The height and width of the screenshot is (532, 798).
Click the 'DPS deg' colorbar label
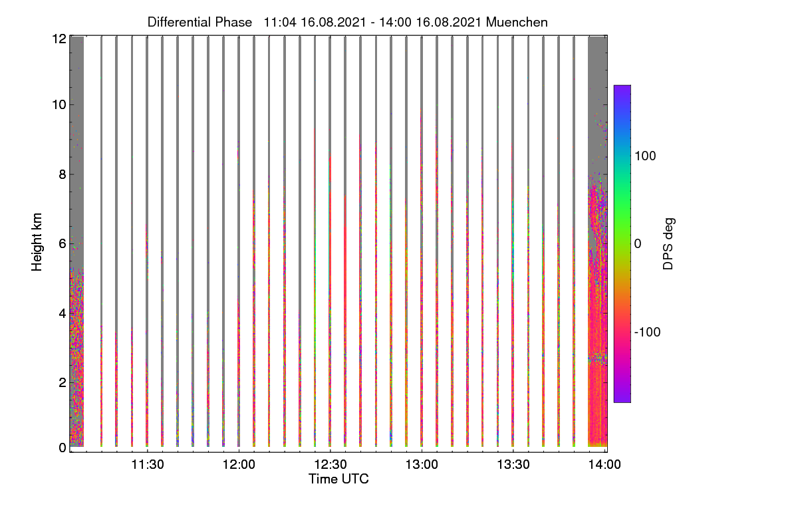pyautogui.click(x=668, y=243)
